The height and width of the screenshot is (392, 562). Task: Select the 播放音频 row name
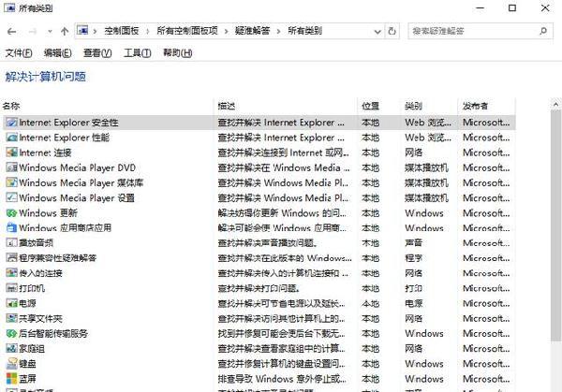point(36,242)
